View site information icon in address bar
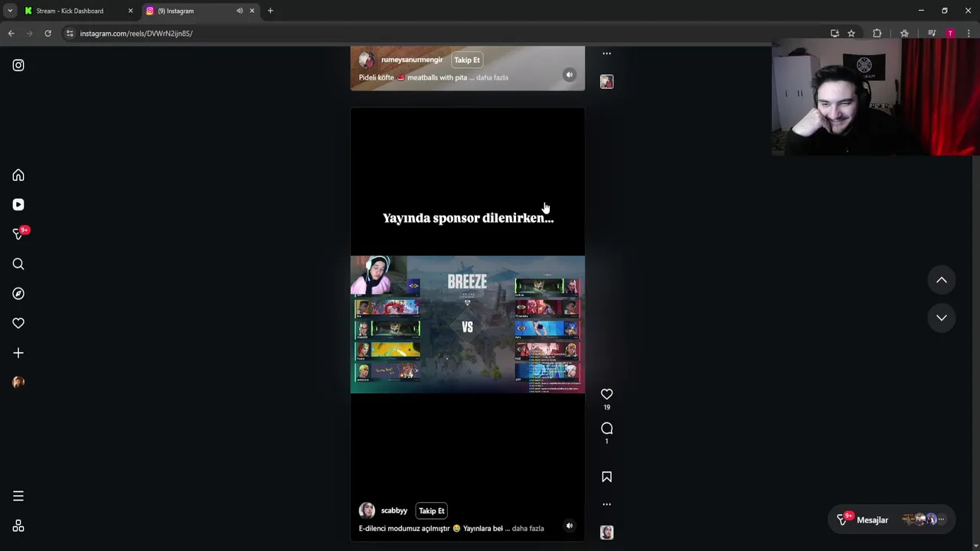The height and width of the screenshot is (551, 980). 70,34
